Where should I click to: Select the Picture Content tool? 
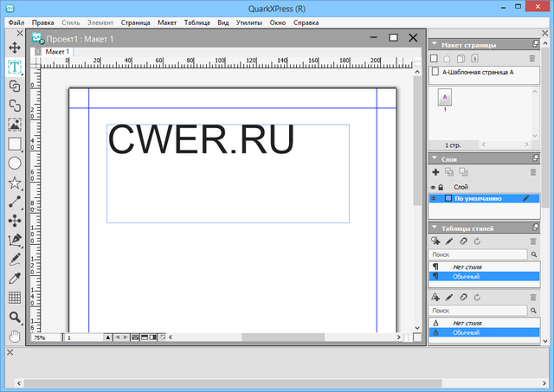pos(14,125)
